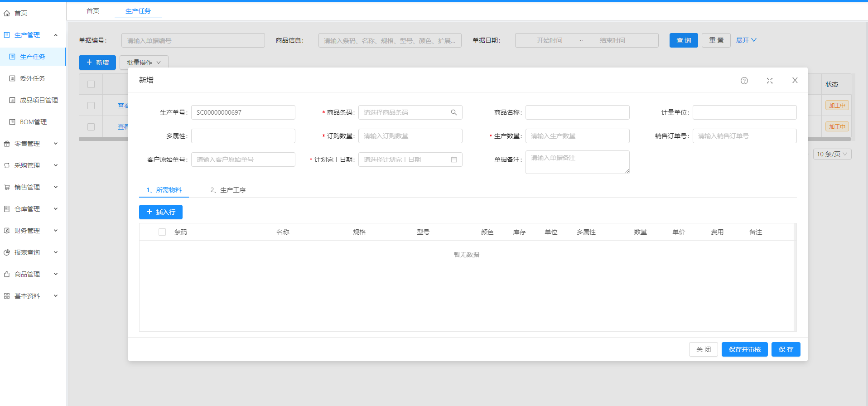Viewport: 868px width, 406px height.
Task: Click the 单据编号 search input
Action: pyautogui.click(x=193, y=40)
